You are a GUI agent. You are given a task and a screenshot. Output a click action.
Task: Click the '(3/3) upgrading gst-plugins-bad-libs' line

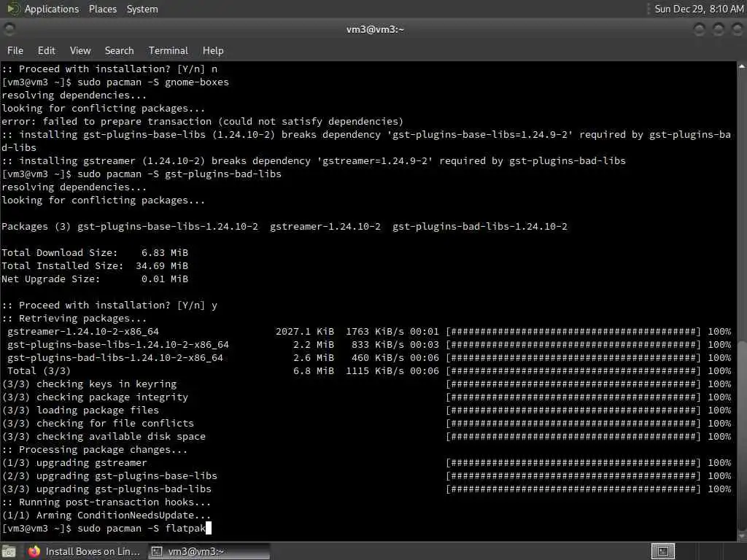click(366, 489)
